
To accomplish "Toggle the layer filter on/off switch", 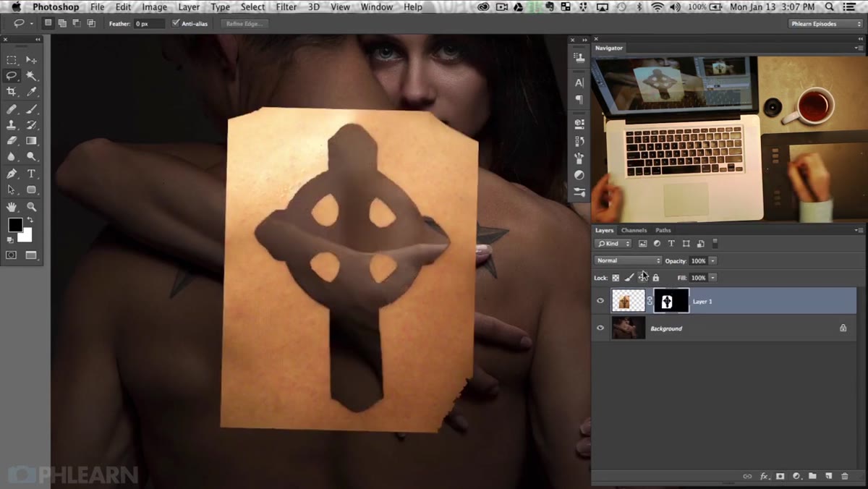I will (x=715, y=244).
